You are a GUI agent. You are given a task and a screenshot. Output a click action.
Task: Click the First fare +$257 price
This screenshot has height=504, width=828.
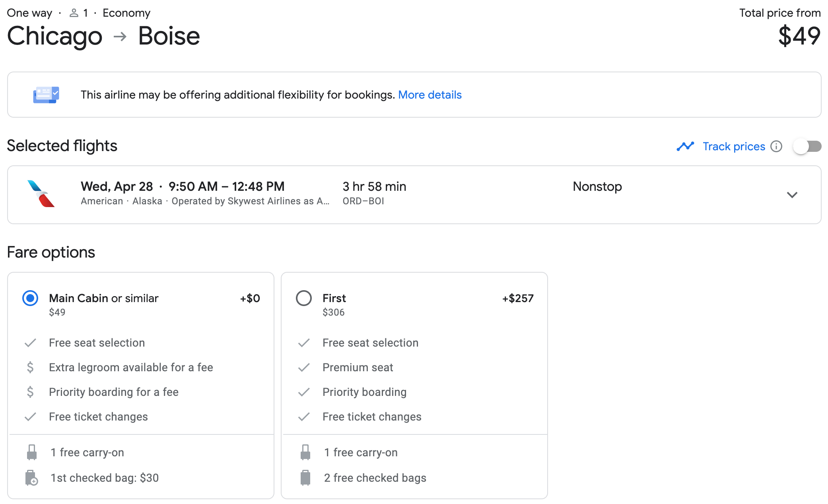click(517, 298)
